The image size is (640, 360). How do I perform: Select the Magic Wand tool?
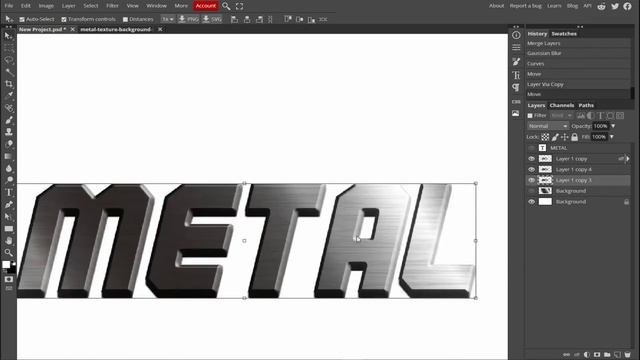pos(9,72)
